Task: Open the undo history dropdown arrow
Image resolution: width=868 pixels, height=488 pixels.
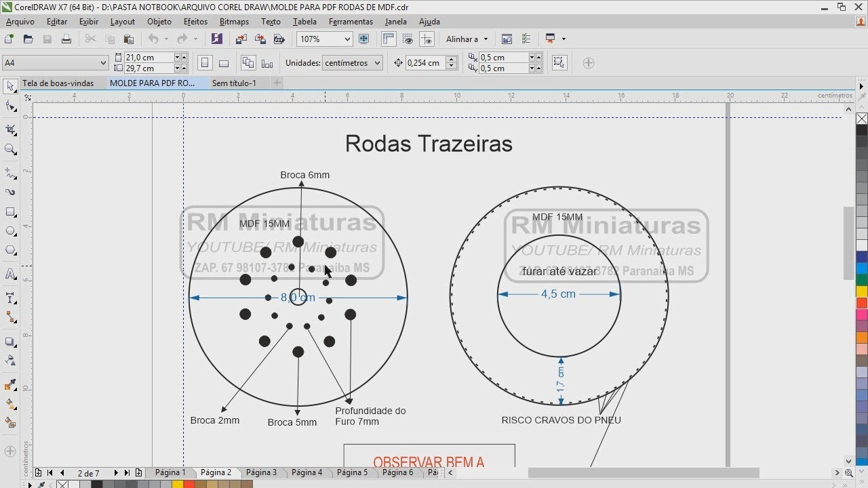Action: [x=167, y=39]
